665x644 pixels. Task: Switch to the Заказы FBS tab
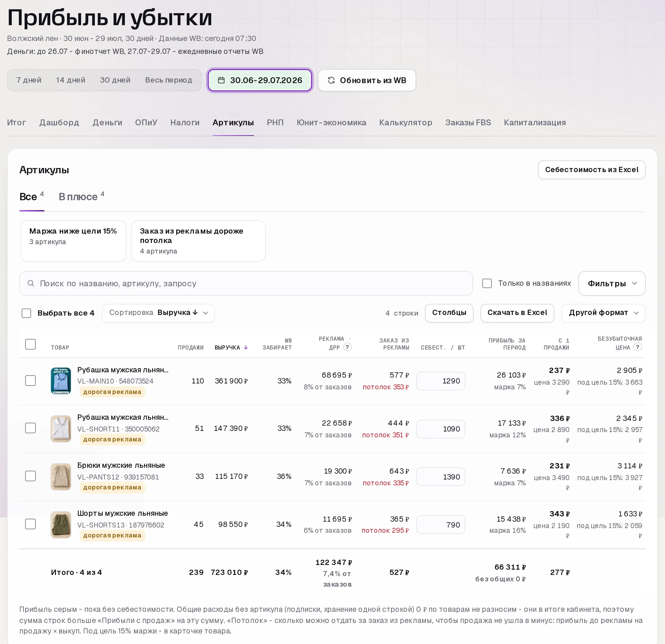click(468, 122)
